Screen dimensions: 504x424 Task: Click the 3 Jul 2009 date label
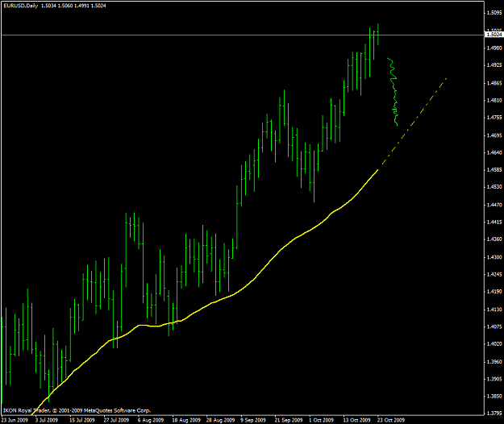[47, 420]
